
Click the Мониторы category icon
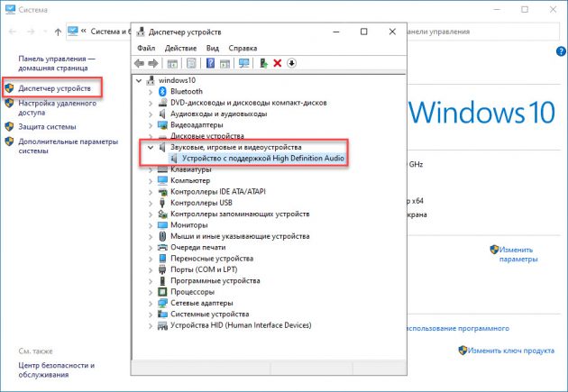click(x=162, y=225)
